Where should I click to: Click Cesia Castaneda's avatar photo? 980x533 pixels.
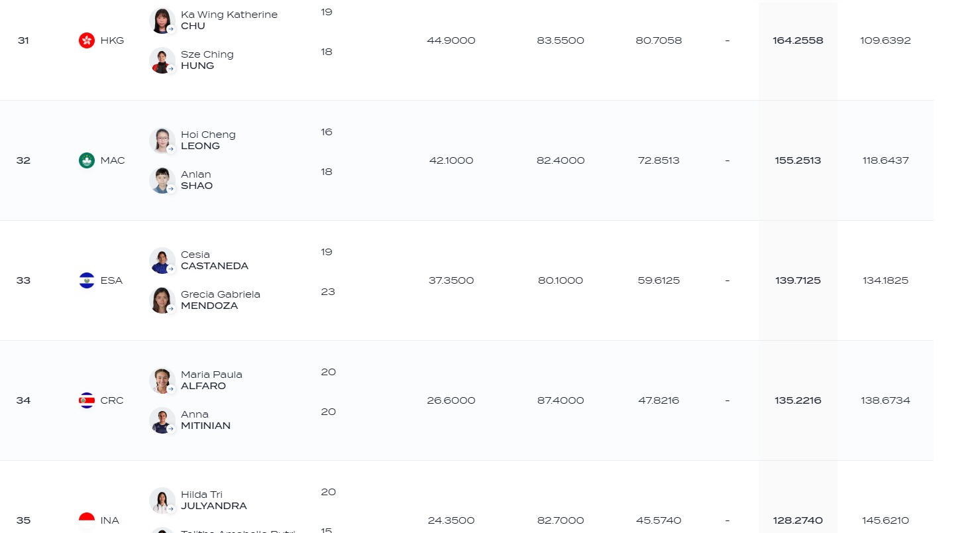tap(162, 261)
